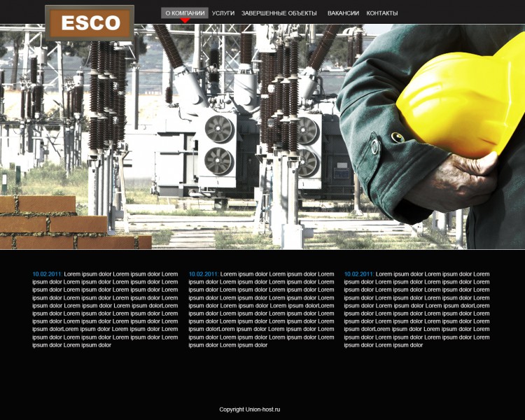Click the right column Lorem ipsum news text

click(417, 309)
